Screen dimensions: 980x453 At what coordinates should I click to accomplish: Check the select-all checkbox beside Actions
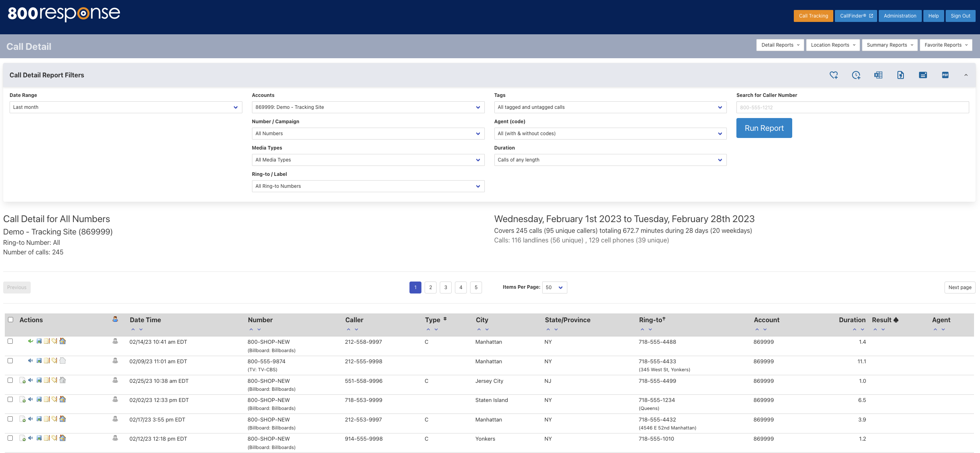point(11,320)
